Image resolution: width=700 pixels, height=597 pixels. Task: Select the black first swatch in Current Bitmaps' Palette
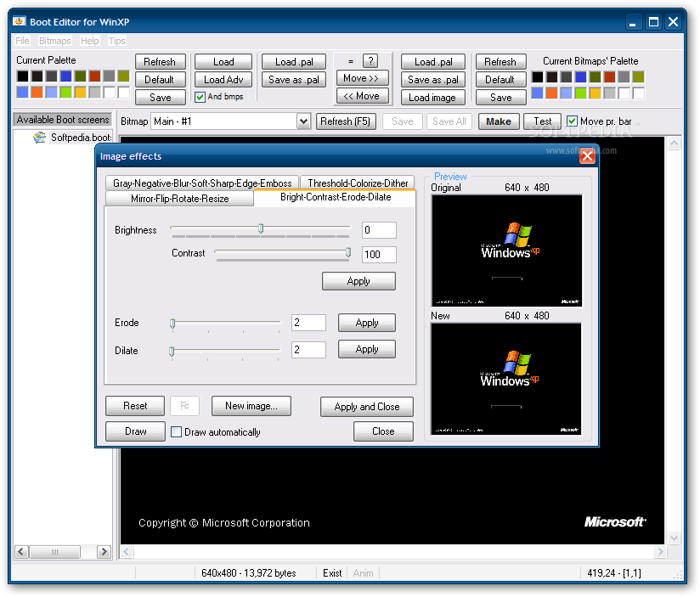(537, 76)
